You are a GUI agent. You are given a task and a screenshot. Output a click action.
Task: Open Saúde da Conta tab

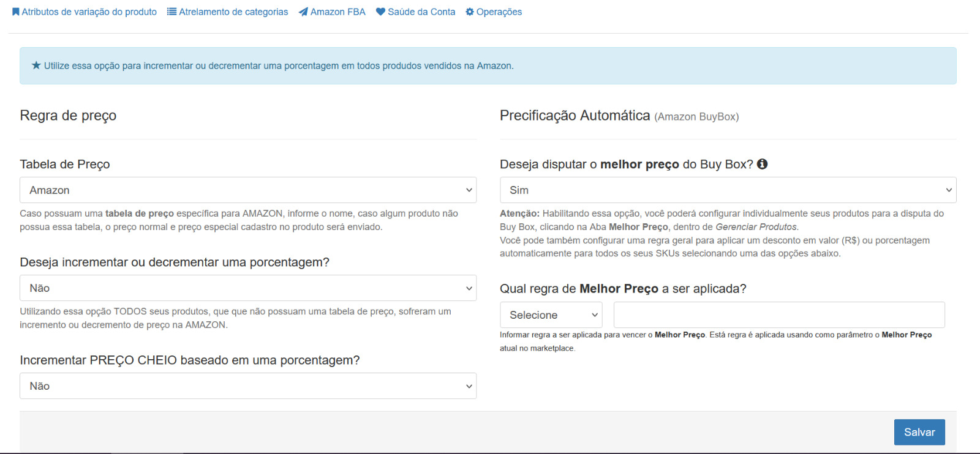point(415,12)
